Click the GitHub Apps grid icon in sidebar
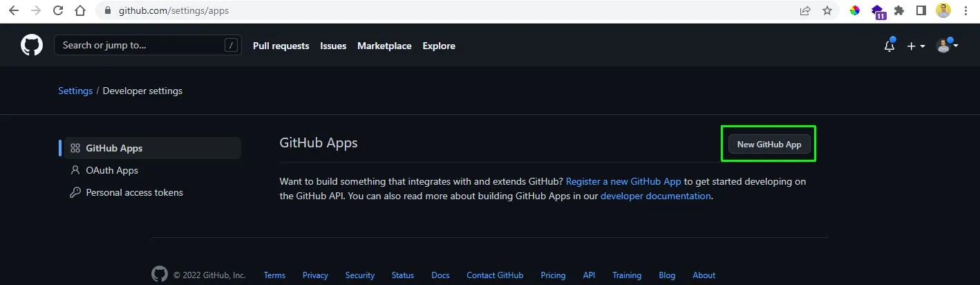Screen dimensions: 980x285 point(75,148)
